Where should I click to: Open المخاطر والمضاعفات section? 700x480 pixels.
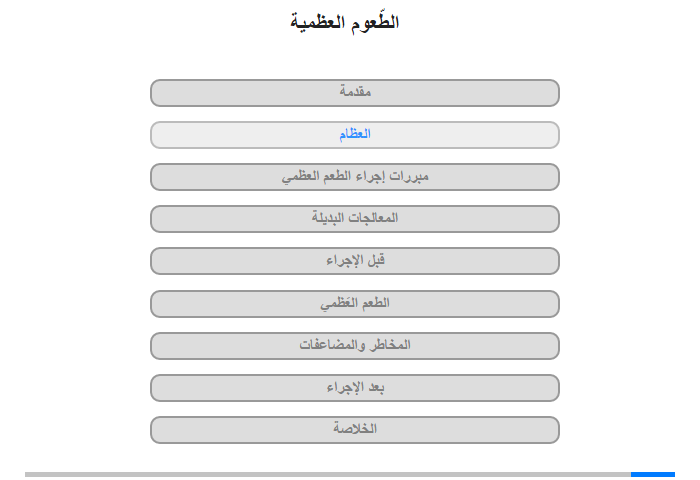click(354, 346)
